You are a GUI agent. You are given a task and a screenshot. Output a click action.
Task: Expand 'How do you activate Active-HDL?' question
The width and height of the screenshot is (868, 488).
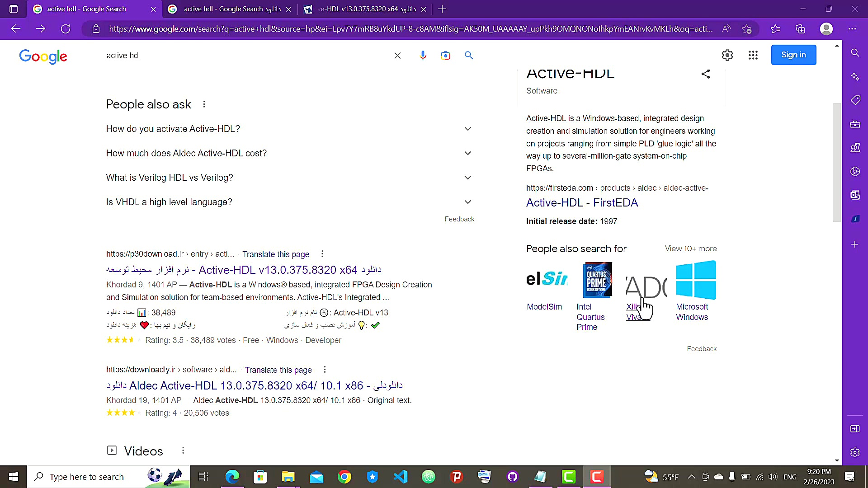pos(467,129)
